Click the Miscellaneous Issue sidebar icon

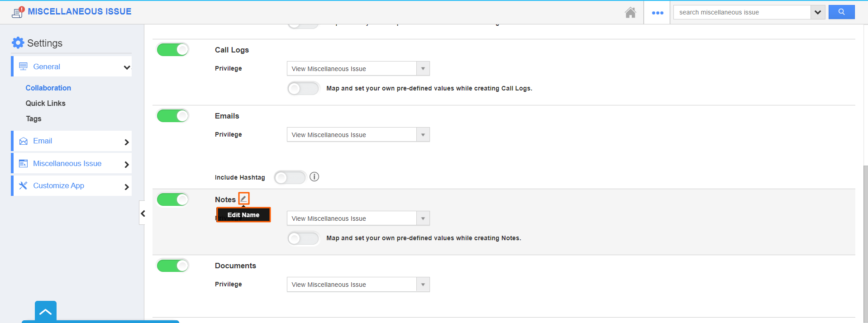coord(23,163)
